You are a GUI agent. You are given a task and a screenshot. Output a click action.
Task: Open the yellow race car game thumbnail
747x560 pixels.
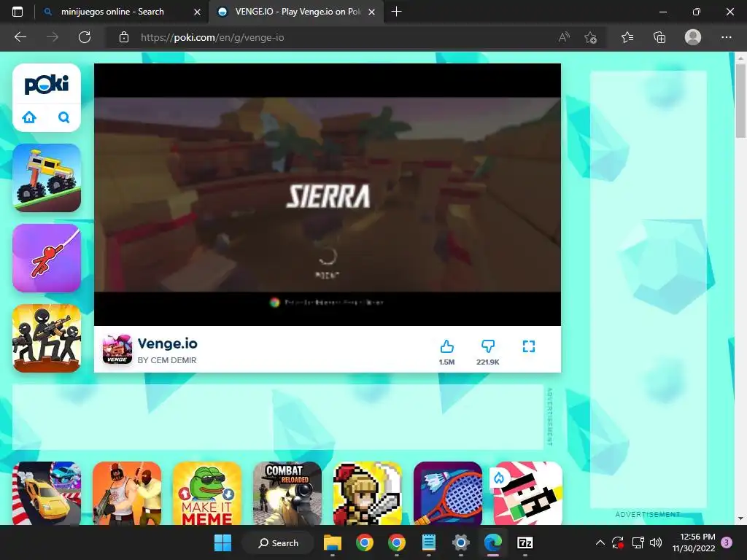[47, 494]
